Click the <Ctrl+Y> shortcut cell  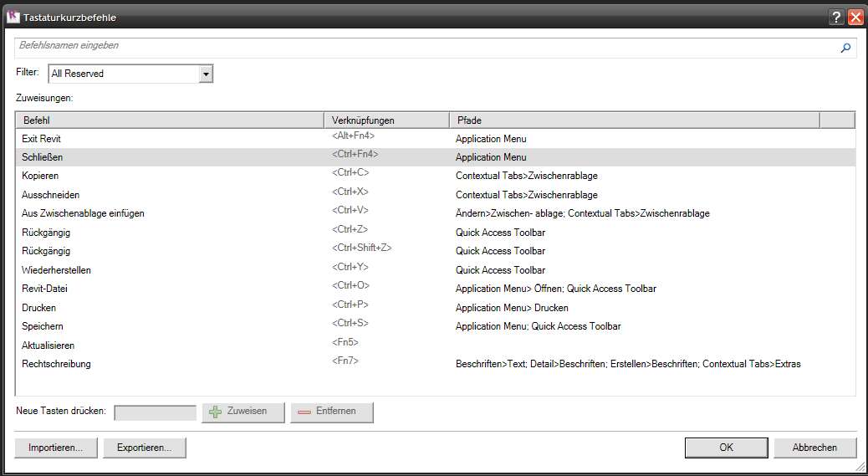(350, 267)
